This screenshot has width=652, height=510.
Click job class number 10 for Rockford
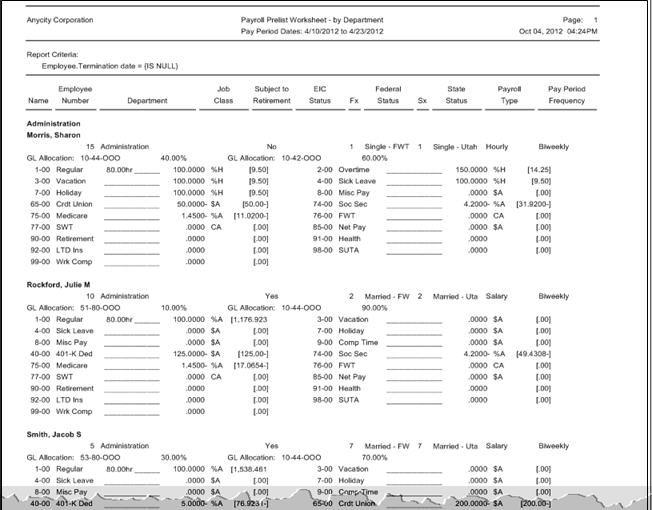[90, 296]
